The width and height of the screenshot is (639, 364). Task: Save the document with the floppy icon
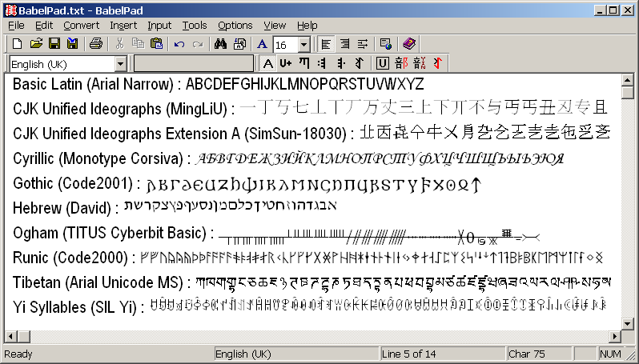click(54, 43)
